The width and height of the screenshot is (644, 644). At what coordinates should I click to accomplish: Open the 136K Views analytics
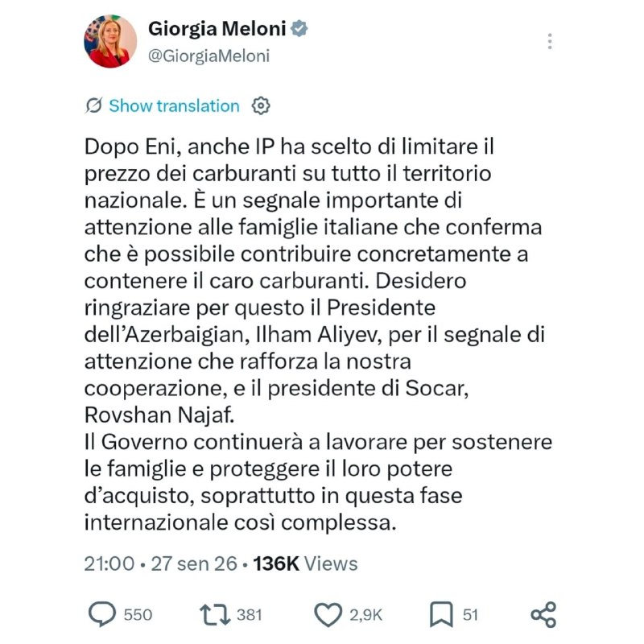click(x=305, y=563)
